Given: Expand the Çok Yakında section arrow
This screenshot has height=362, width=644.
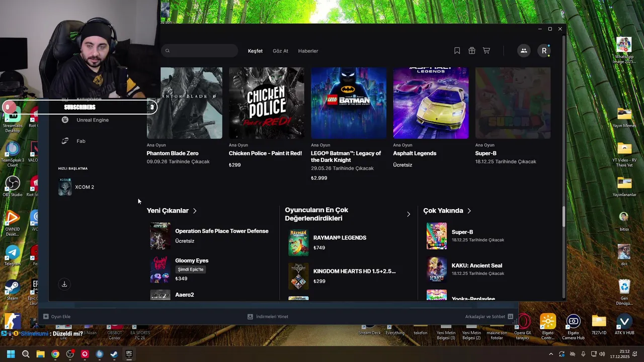Looking at the screenshot, I should pos(469,211).
